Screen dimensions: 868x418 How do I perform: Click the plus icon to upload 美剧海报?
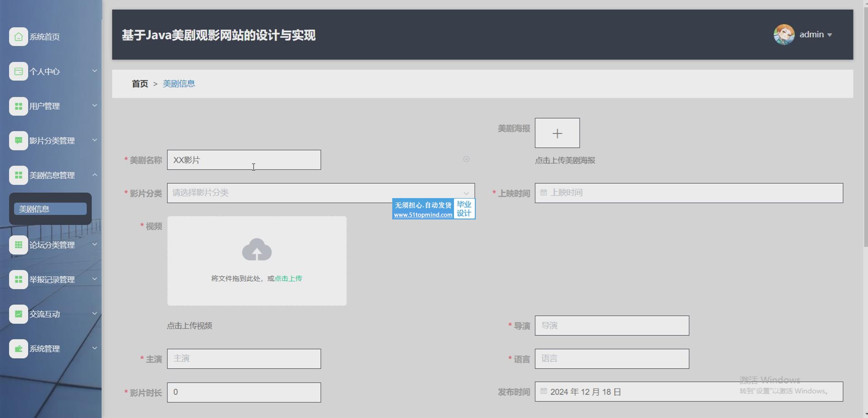(557, 133)
